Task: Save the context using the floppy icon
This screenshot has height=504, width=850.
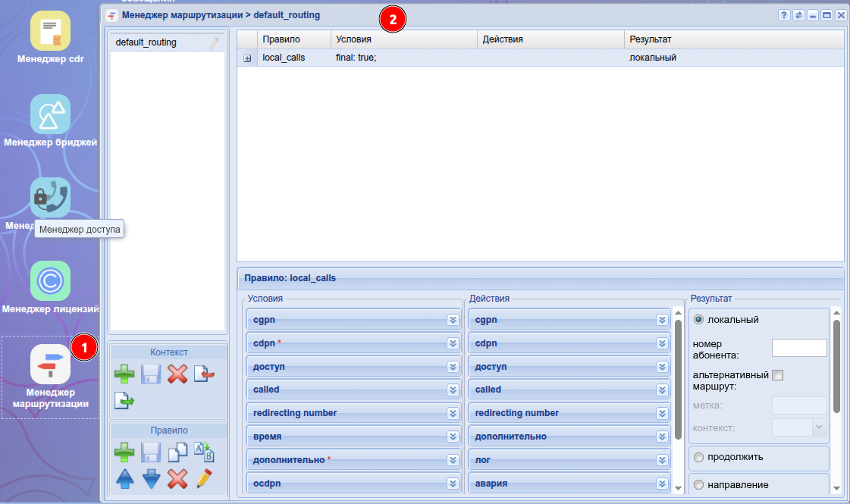Action: [151, 374]
